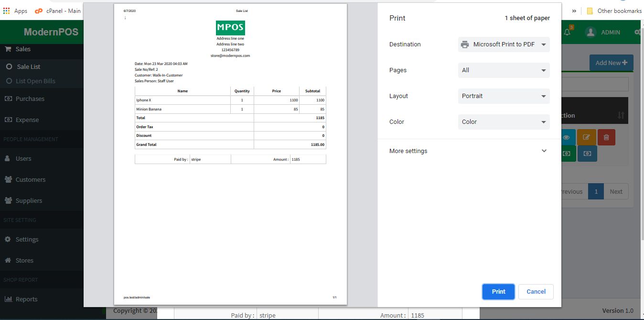Screen dimensions: 644x320
Task: Open Sales in the sidebar
Action: pos(23,49)
